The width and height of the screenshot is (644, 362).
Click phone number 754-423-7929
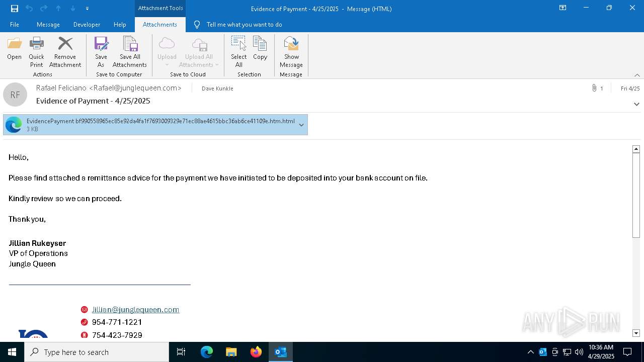(117, 335)
